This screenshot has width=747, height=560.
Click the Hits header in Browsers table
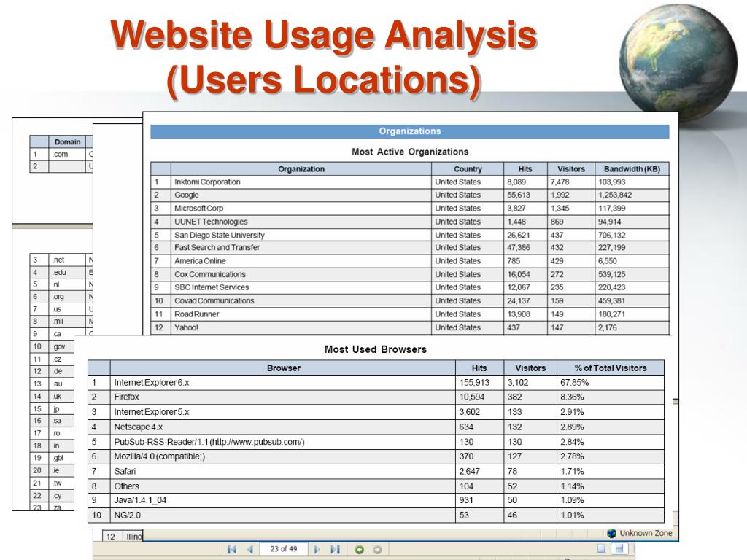(479, 368)
